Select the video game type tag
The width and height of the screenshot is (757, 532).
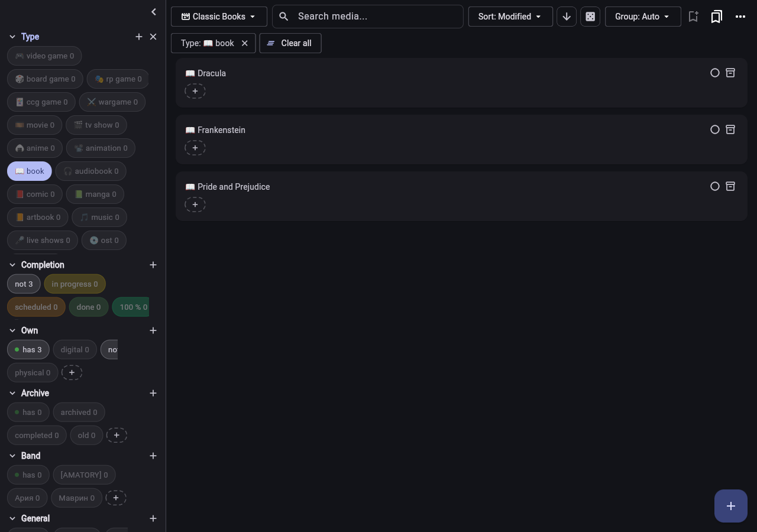[44, 56]
